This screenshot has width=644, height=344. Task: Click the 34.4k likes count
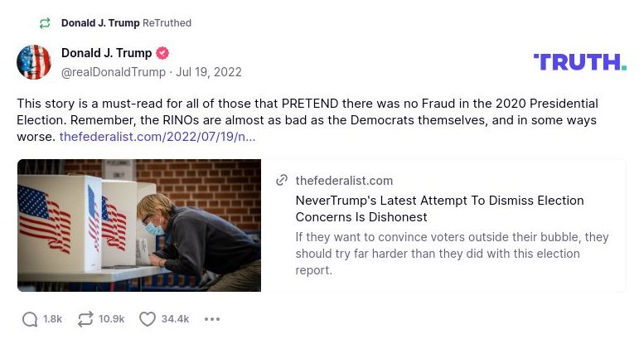(175, 319)
